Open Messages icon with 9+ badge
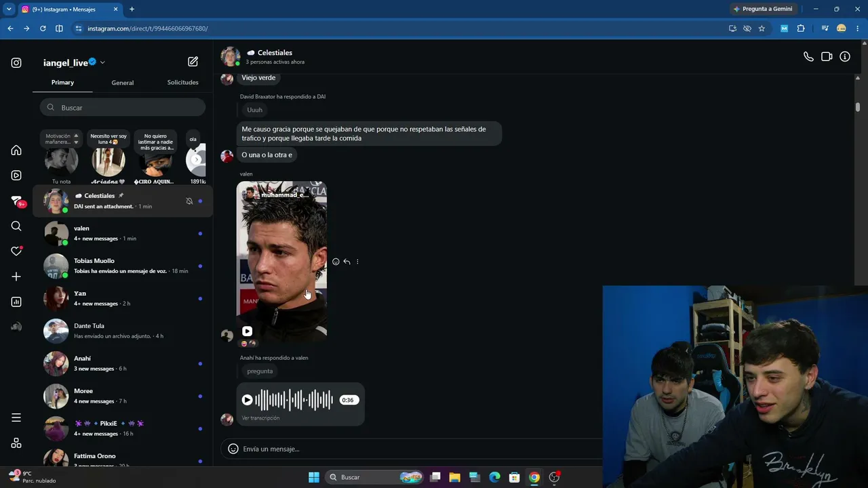 (x=18, y=201)
